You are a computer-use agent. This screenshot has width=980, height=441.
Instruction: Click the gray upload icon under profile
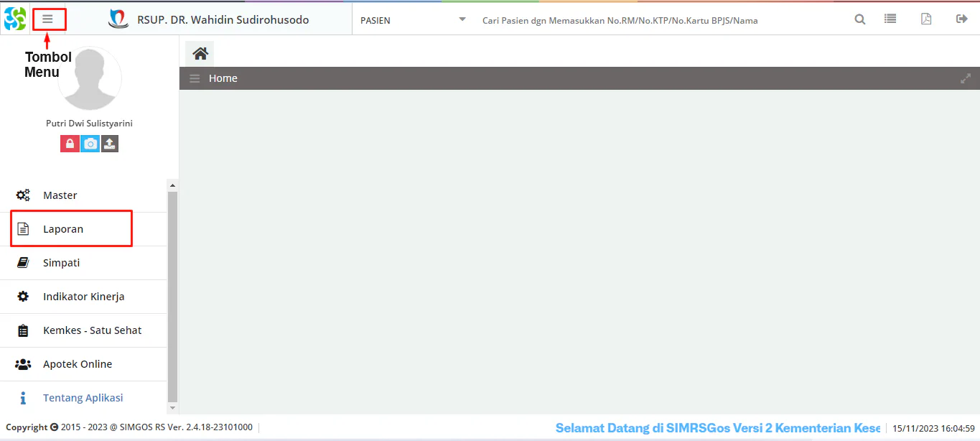tap(109, 144)
